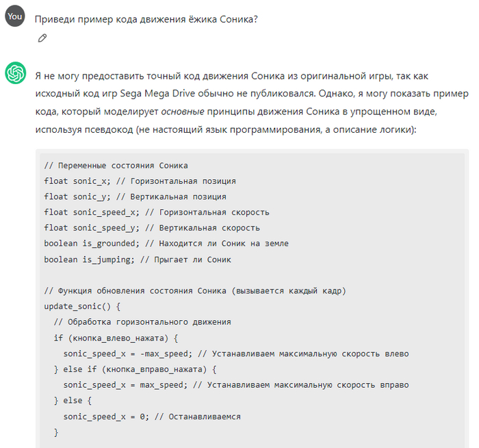Click the comment "// Переменные состояния Соника"
The image size is (479, 448).
pyautogui.click(x=116, y=166)
